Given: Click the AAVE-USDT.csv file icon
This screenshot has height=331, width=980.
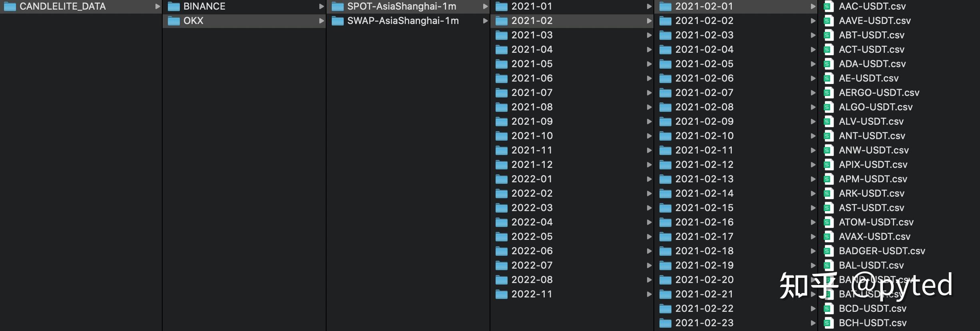Looking at the screenshot, I should (x=828, y=21).
